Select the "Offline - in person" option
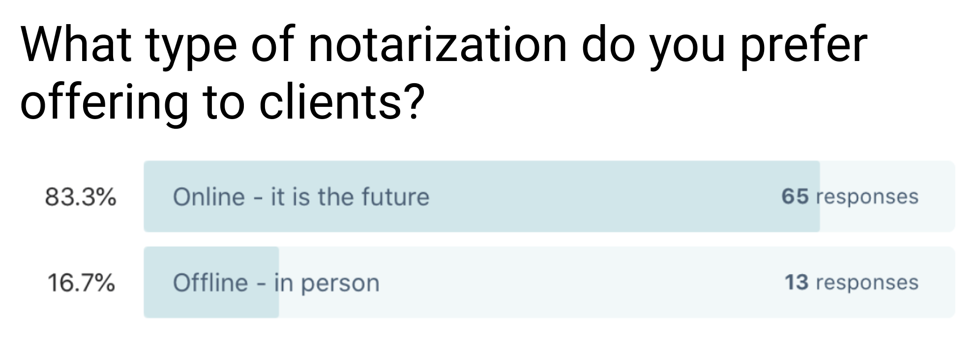The height and width of the screenshot is (343, 980). (276, 283)
